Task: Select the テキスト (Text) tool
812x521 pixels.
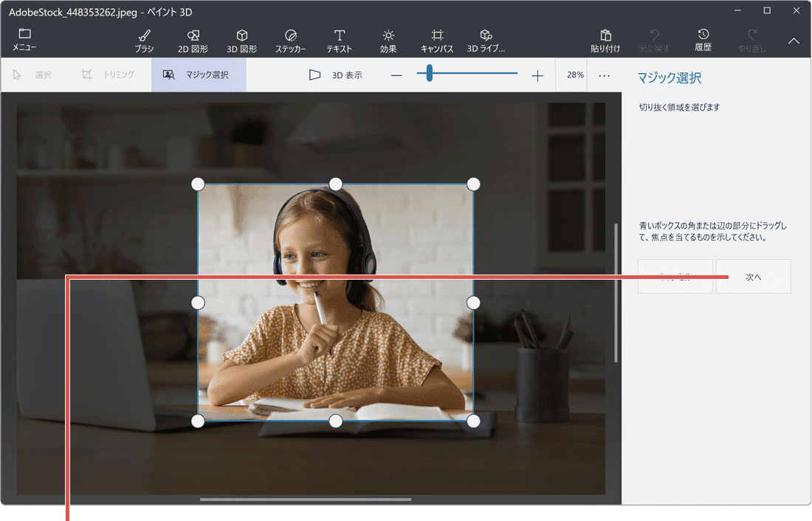Action: coord(339,40)
